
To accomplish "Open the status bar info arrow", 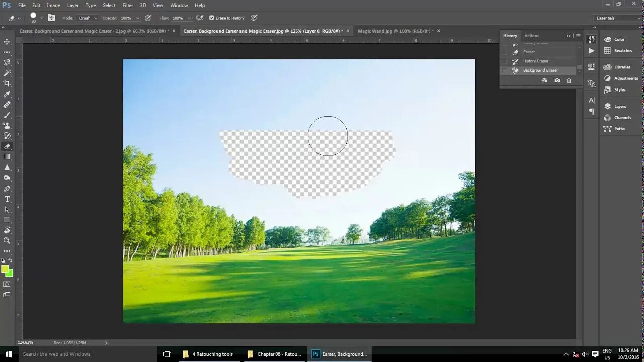I will [106, 343].
